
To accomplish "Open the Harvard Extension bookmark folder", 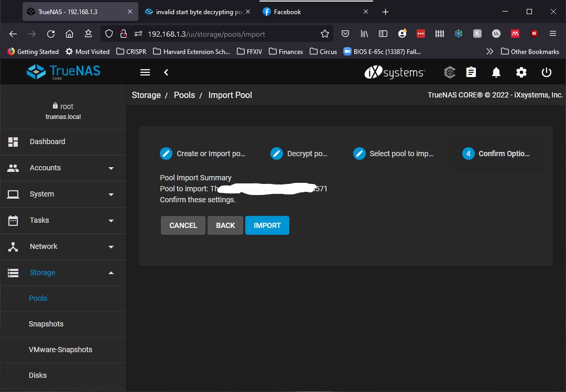I will point(191,51).
